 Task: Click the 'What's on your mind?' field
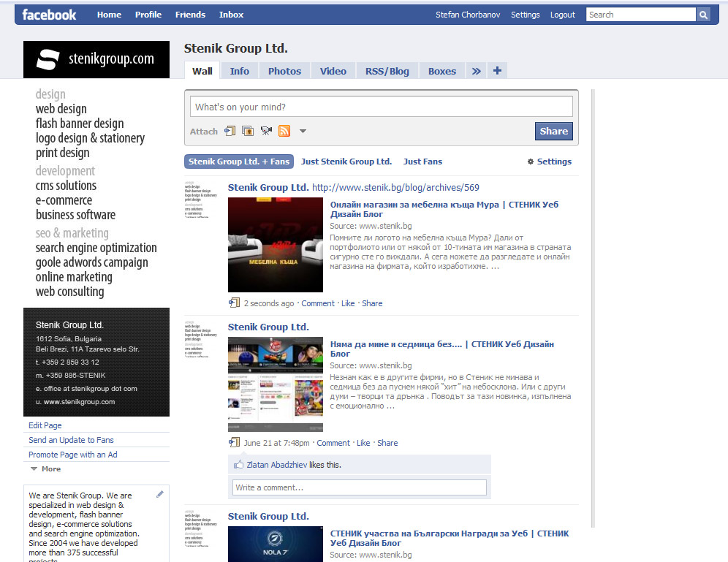[382, 107]
